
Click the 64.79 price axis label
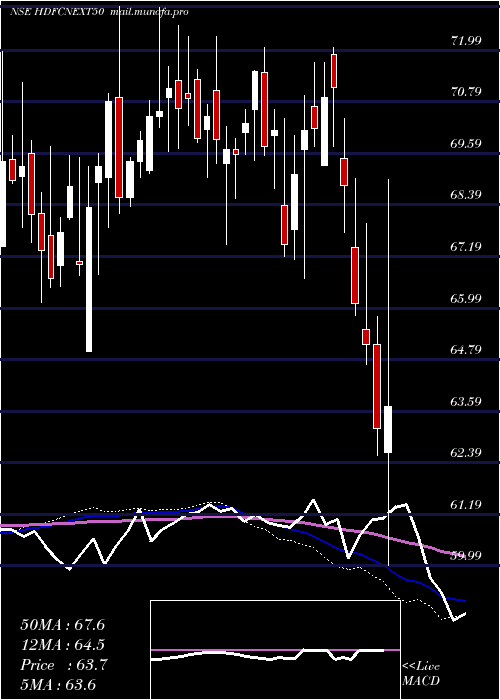(x=467, y=350)
